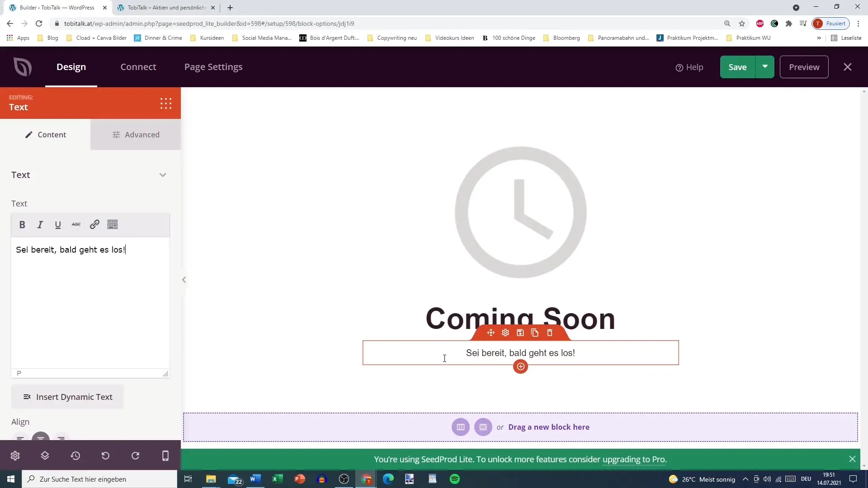
Task: Insert a hyperlink in text
Action: click(x=94, y=225)
